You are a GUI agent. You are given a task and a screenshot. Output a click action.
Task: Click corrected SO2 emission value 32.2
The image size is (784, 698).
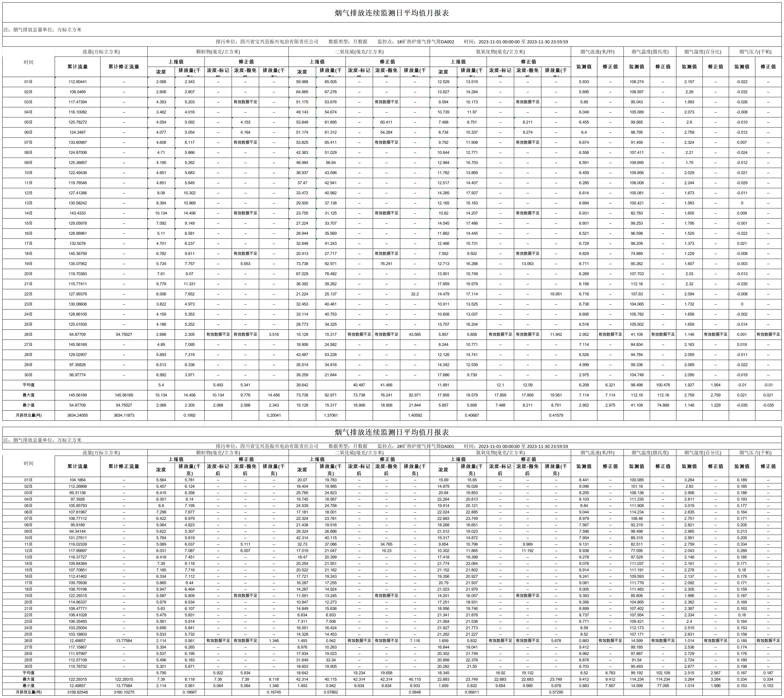tap(415, 294)
